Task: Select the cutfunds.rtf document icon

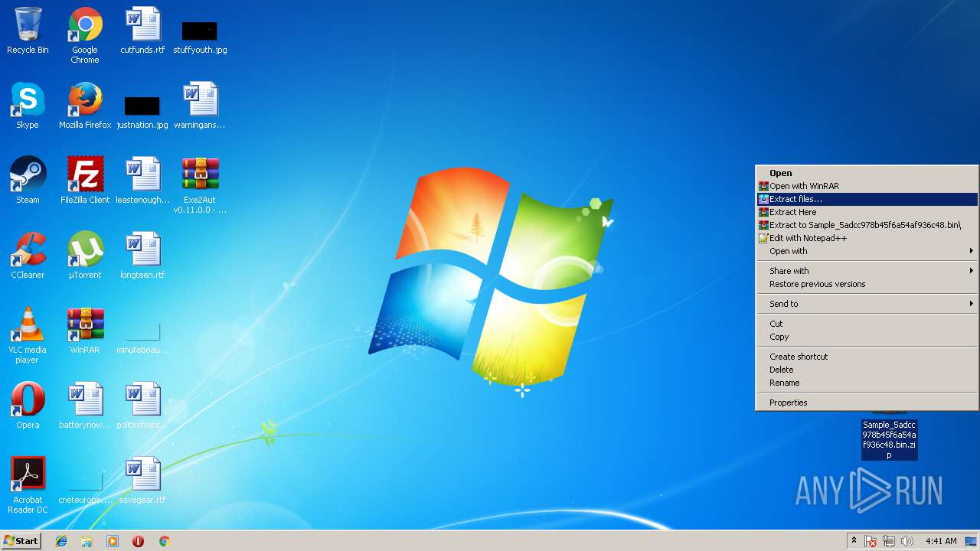Action: click(x=142, y=31)
